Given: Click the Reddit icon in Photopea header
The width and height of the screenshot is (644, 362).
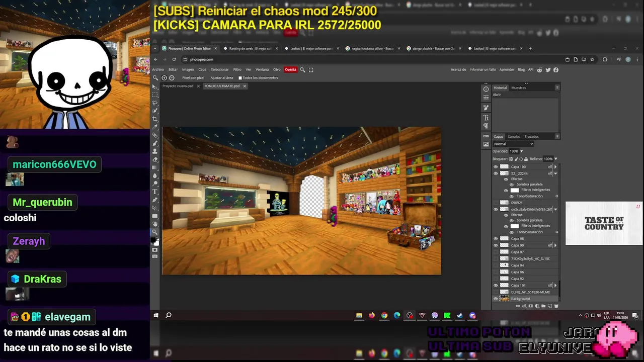Looking at the screenshot, I should tap(540, 70).
